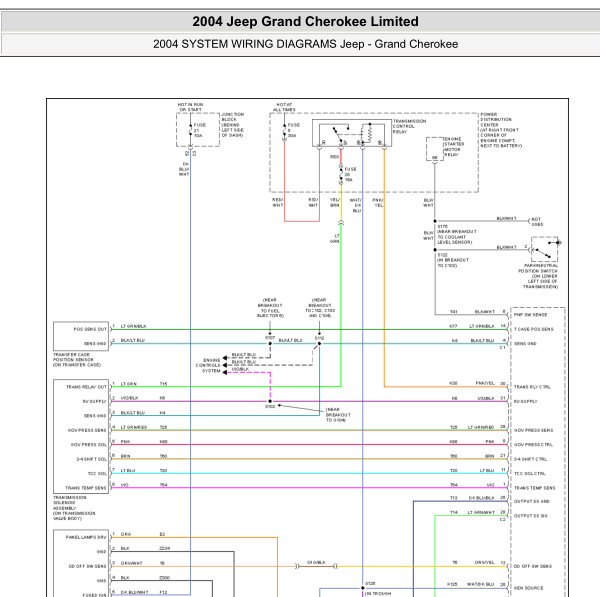Click the 'T41' circuit code label
The image size is (600, 597).
coord(453,312)
